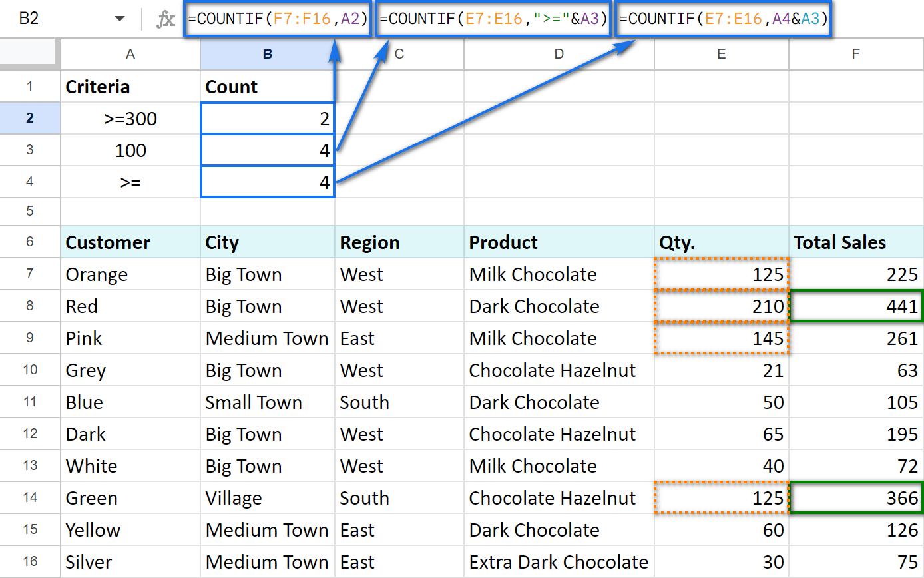Screen dimensions: 924x578
Task: Click the first COUNTIF formula in formula bar
Action: point(278,19)
